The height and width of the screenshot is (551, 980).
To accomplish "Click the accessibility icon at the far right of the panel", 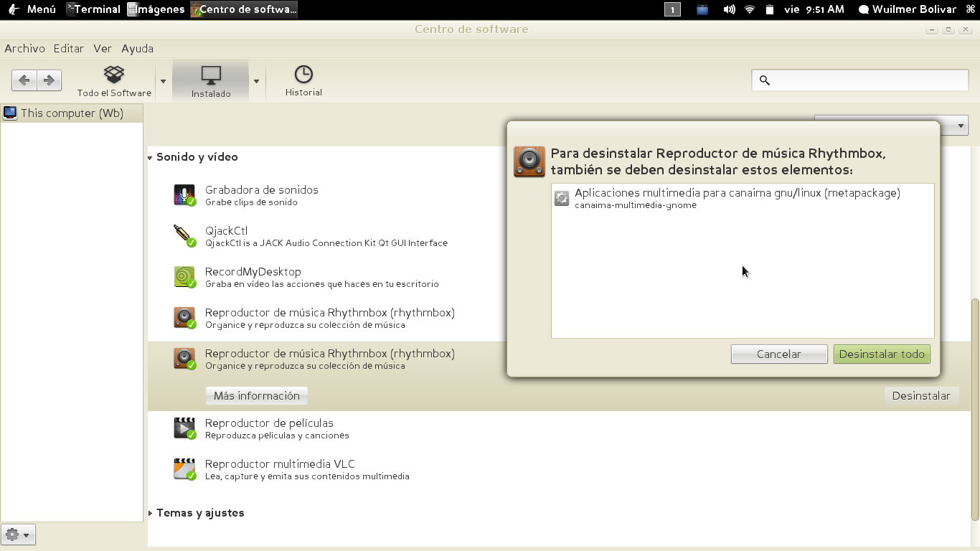I will tap(971, 9).
